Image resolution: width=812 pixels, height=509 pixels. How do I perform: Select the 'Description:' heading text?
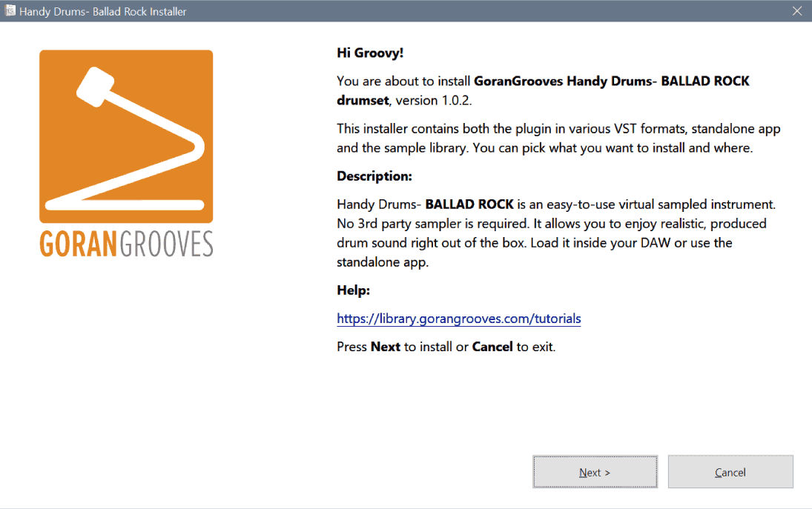(374, 176)
